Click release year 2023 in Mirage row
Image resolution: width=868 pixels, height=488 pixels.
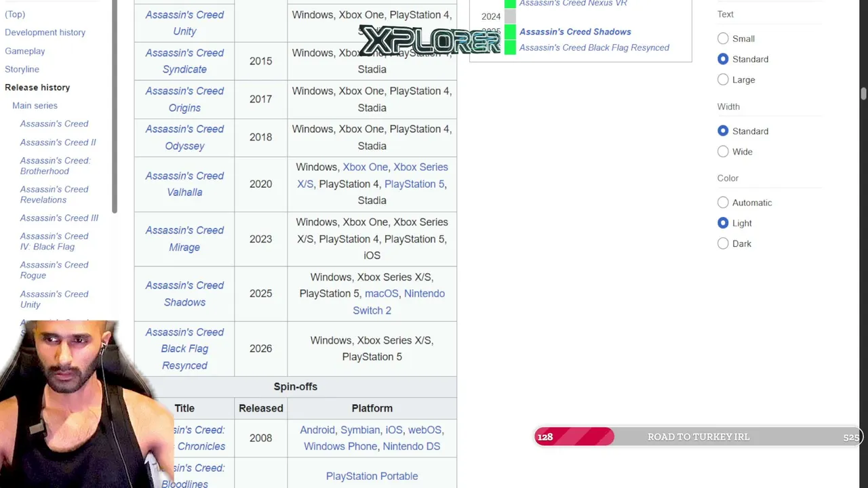pos(260,239)
